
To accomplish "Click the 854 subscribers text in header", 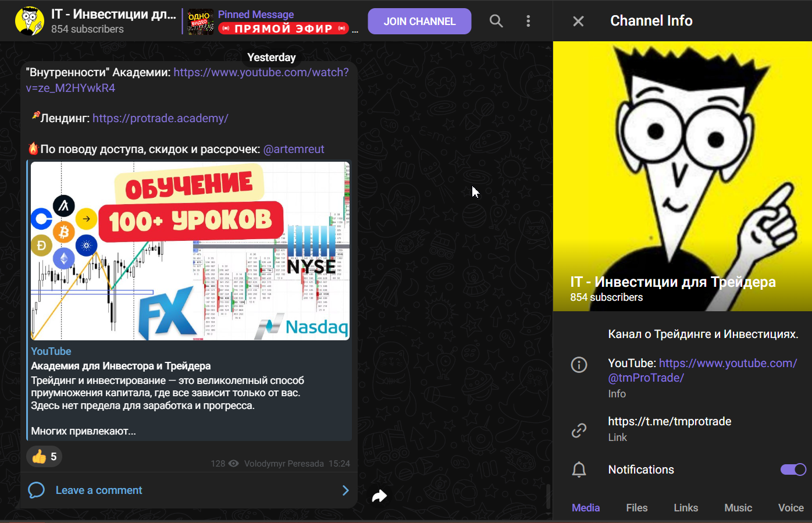I will (87, 29).
